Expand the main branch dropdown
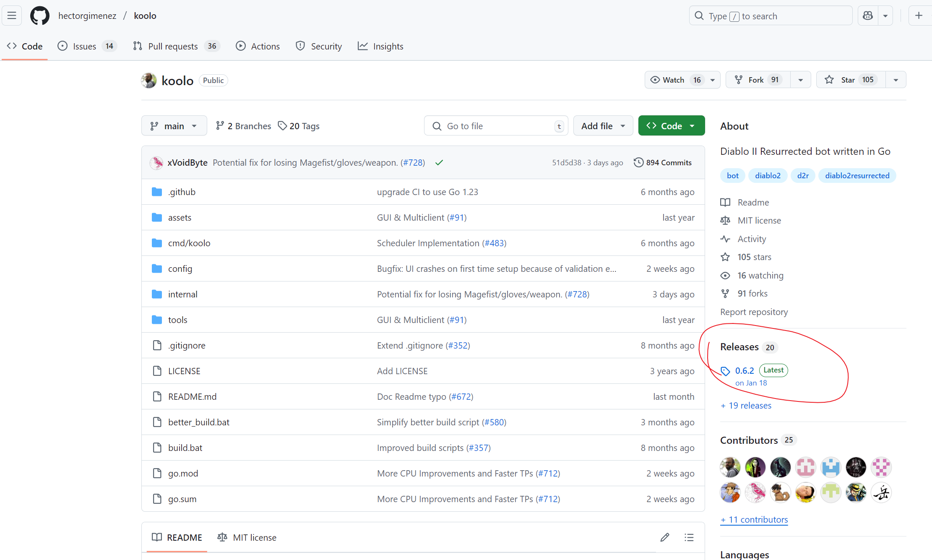The width and height of the screenshot is (932, 560). click(x=174, y=126)
